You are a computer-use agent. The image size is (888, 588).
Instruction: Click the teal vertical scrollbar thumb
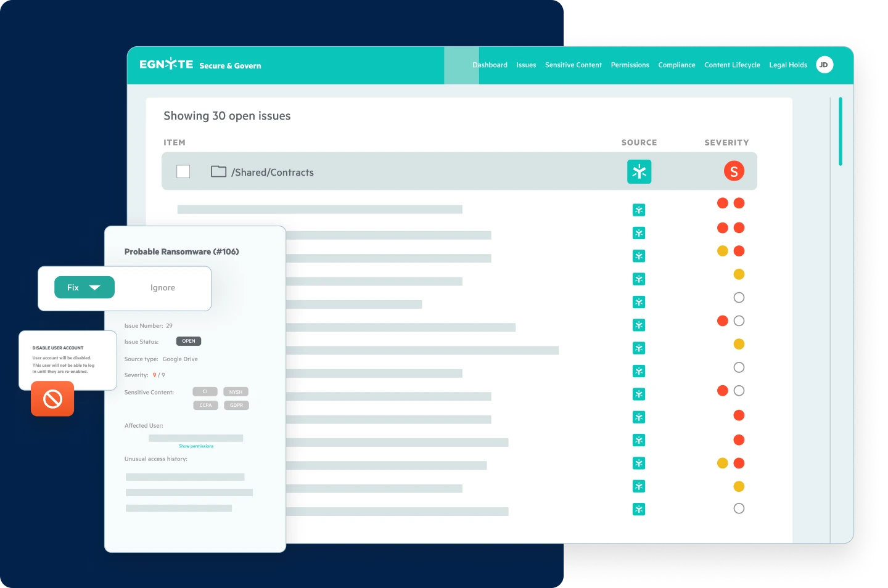point(841,131)
